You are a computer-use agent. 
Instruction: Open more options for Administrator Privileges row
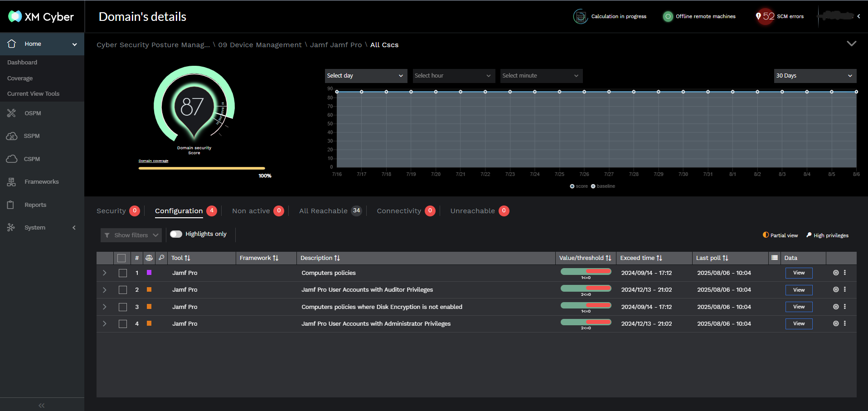pos(845,323)
